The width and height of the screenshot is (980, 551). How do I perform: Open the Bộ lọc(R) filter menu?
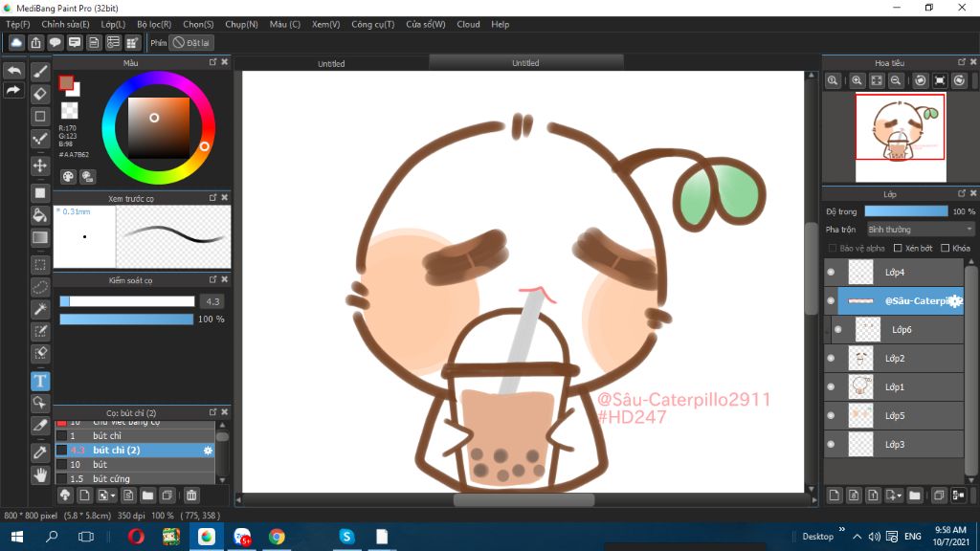pos(154,24)
